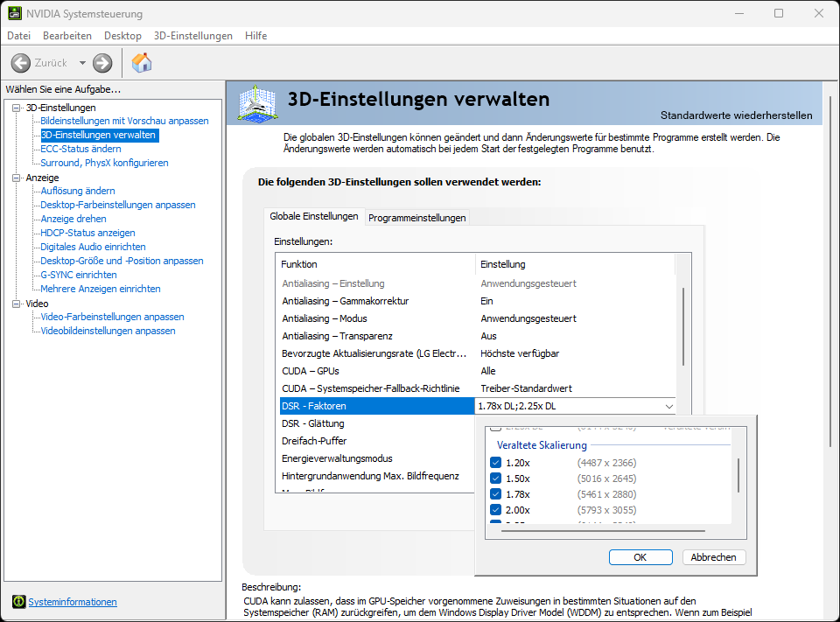Open the Desktop menu
This screenshot has width=840, height=622.
coord(122,35)
